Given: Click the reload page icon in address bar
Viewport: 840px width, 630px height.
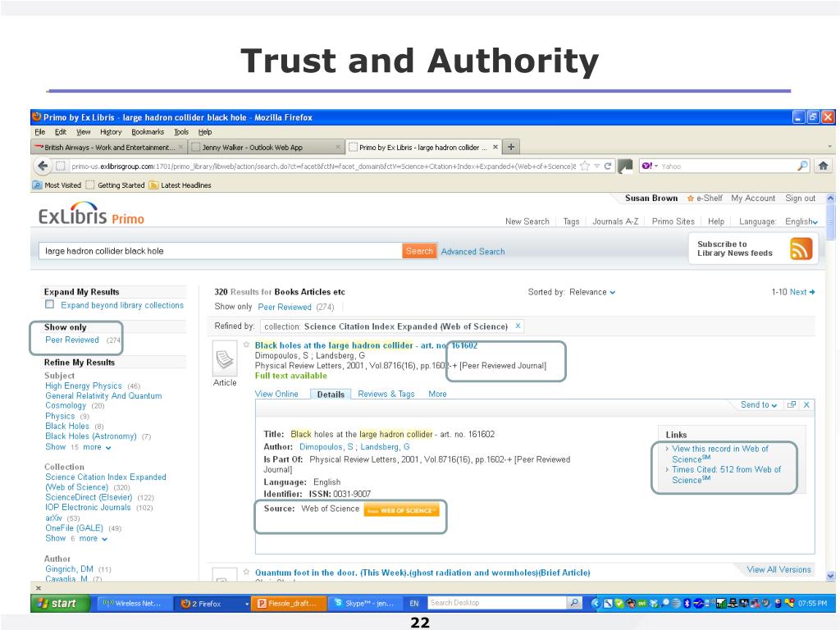Looking at the screenshot, I should (608, 166).
